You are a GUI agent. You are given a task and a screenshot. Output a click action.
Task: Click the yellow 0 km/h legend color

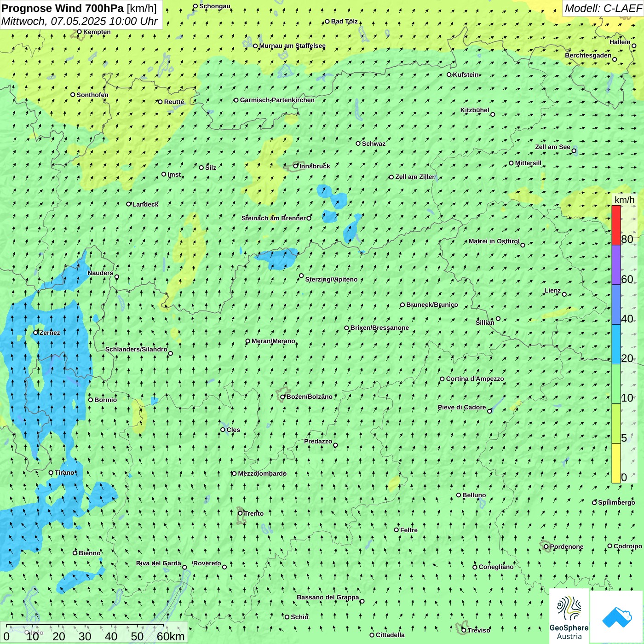[616, 463]
